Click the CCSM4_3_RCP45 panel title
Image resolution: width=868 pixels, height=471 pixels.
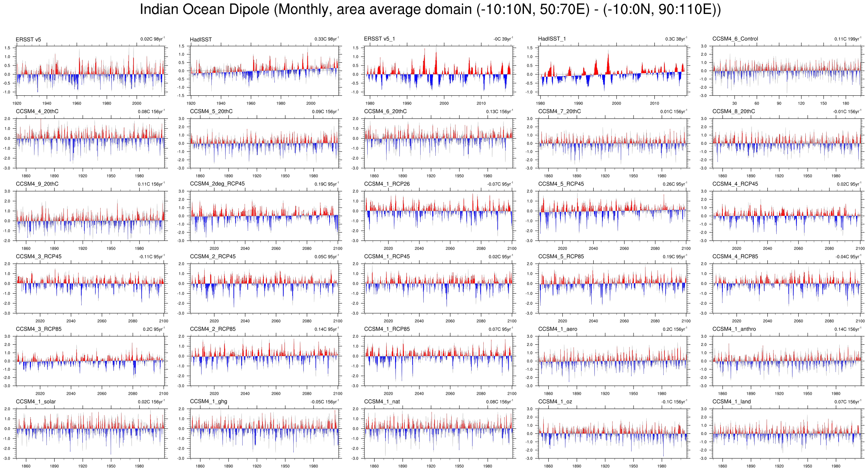click(x=38, y=256)
